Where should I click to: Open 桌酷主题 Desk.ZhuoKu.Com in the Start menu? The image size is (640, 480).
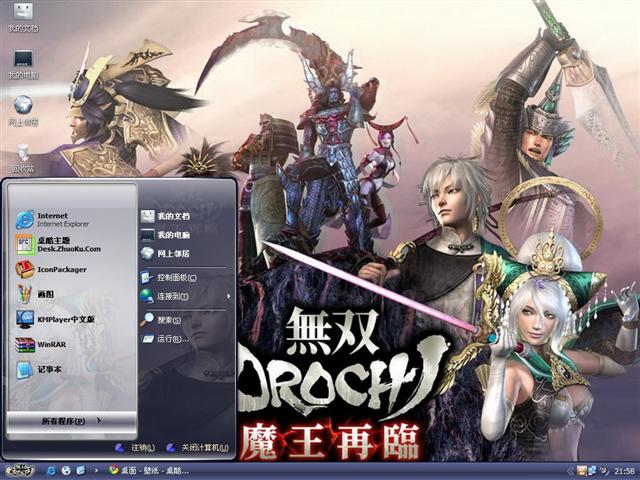click(x=58, y=244)
